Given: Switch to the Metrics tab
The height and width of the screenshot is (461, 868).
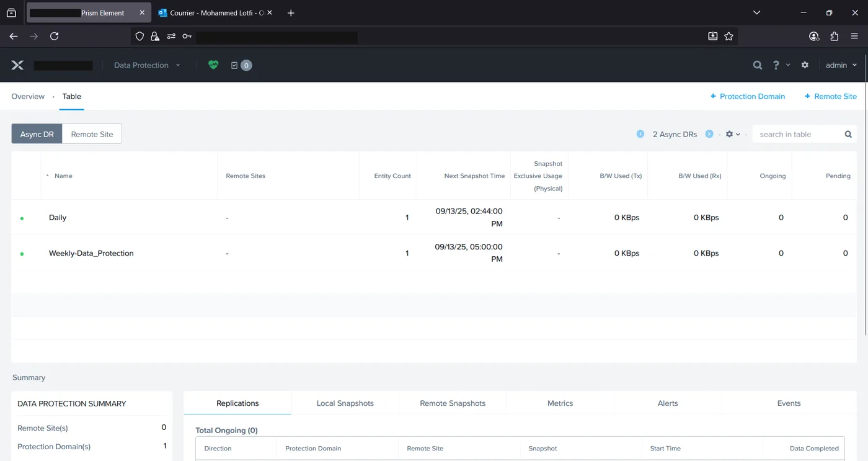Looking at the screenshot, I should (560, 403).
